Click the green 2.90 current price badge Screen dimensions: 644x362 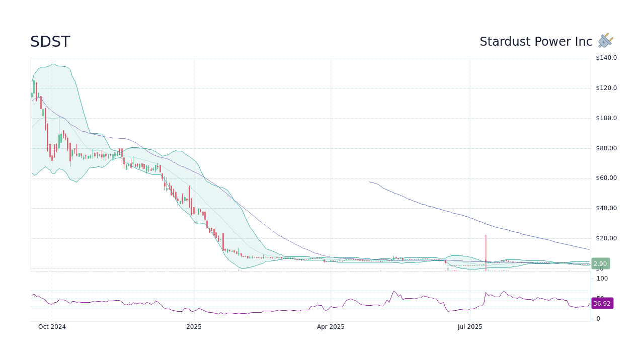600,263
